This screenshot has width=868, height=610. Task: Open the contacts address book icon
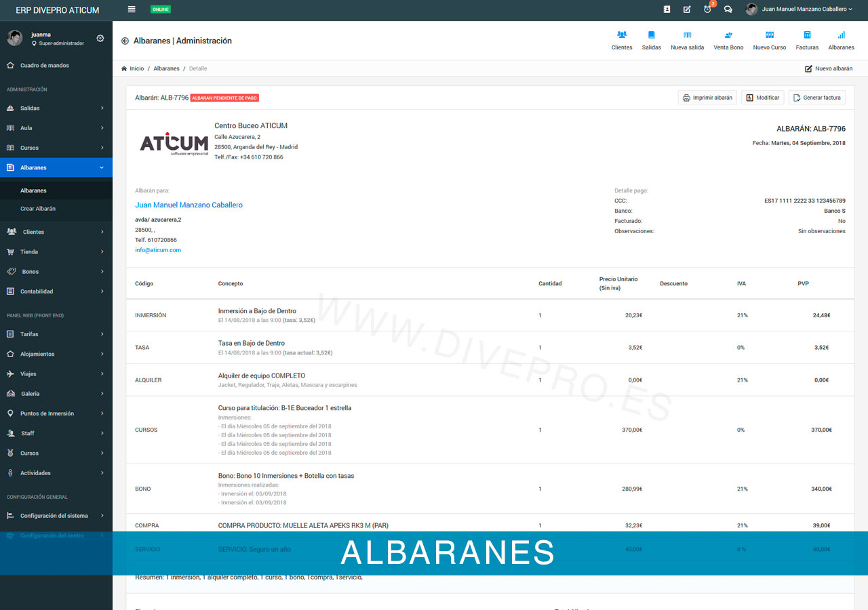coord(667,9)
